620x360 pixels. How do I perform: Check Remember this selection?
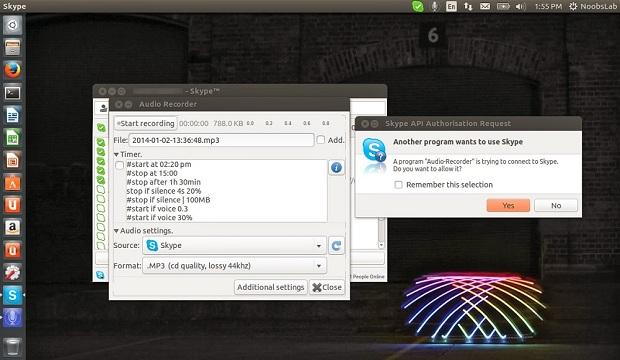coord(399,185)
